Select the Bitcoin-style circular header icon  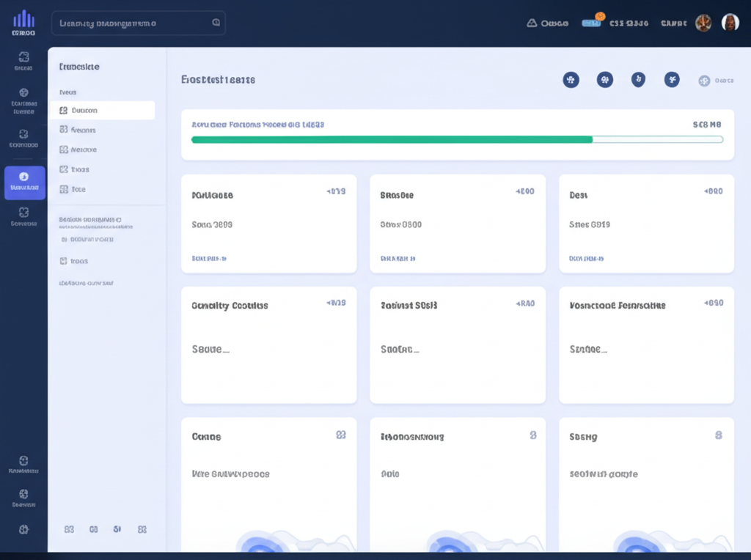(x=638, y=80)
